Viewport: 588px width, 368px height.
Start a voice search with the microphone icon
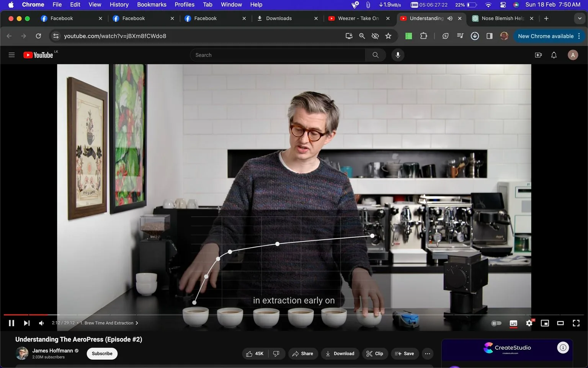pyautogui.click(x=398, y=55)
